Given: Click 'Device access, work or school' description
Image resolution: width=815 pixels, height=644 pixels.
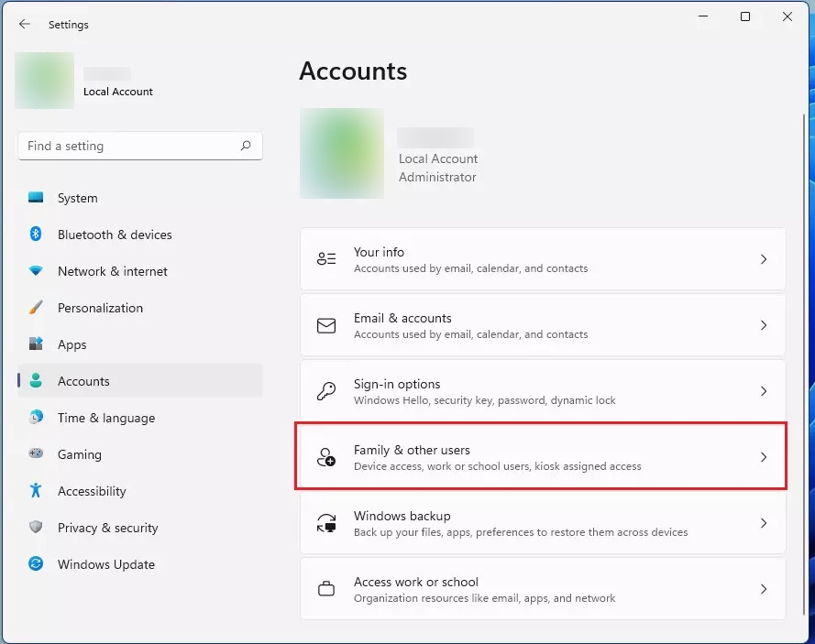Looking at the screenshot, I should click(498, 466).
